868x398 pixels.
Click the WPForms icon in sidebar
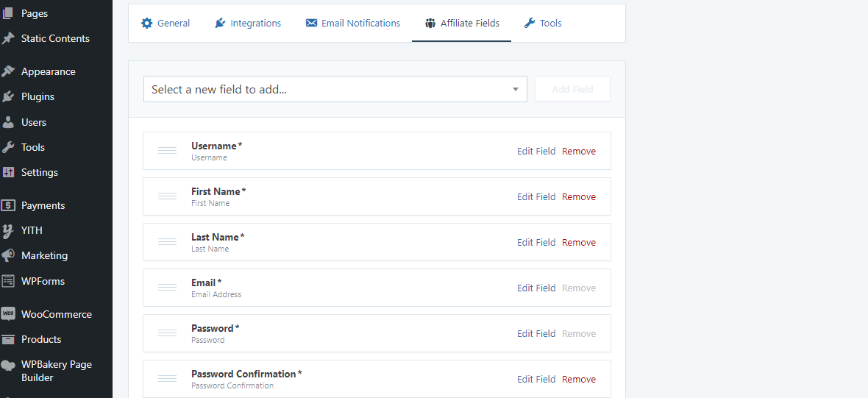(x=9, y=281)
